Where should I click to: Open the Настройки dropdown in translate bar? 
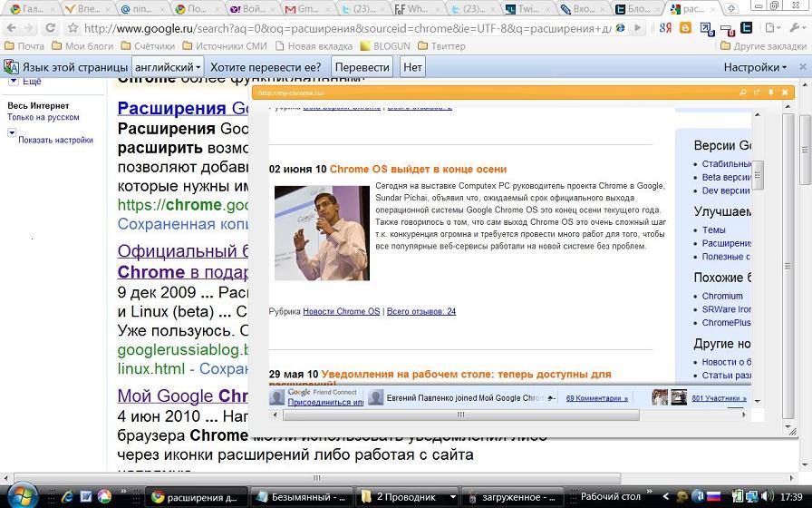[755, 67]
